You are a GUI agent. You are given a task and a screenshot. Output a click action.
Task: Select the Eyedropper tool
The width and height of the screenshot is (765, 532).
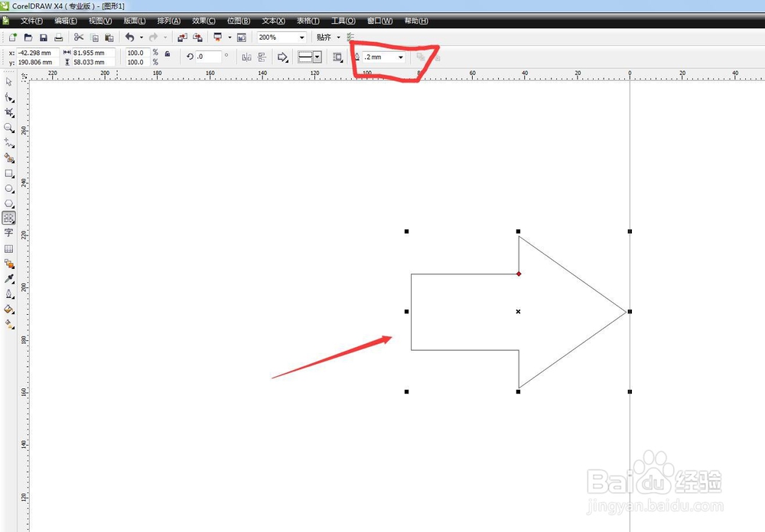pos(8,279)
